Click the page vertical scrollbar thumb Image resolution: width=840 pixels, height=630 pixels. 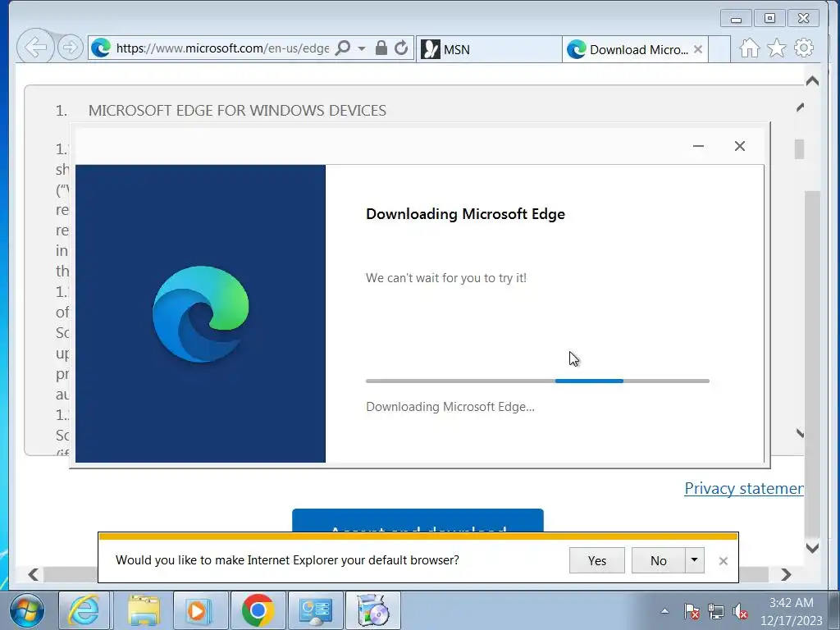813,363
